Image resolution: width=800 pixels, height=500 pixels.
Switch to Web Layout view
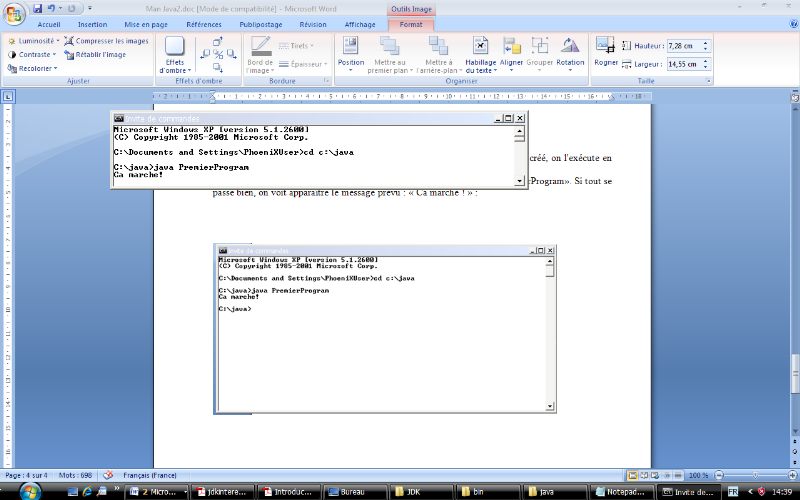(x=655, y=475)
